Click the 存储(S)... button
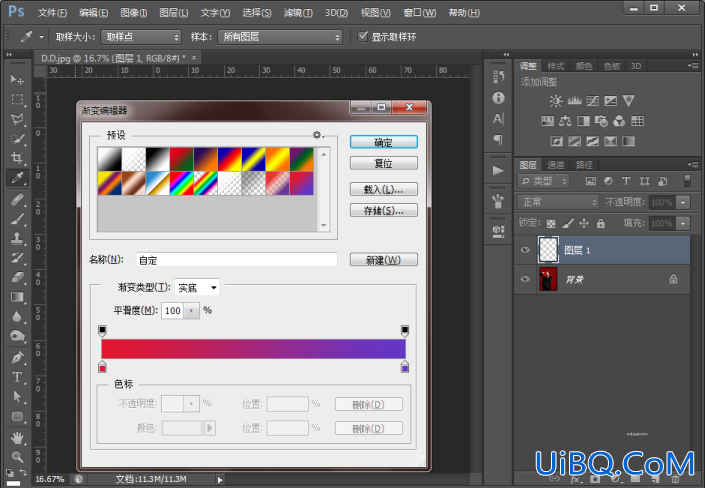The height and width of the screenshot is (488, 705). 384,210
